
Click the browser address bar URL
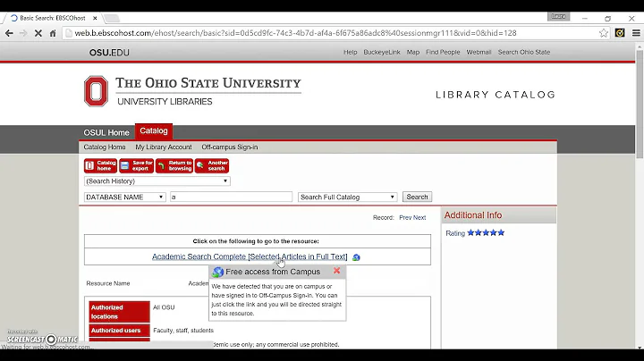click(295, 33)
